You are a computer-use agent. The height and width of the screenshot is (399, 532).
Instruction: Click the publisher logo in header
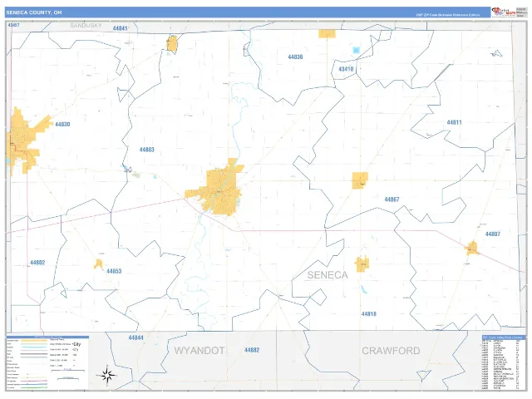pyautogui.click(x=504, y=12)
